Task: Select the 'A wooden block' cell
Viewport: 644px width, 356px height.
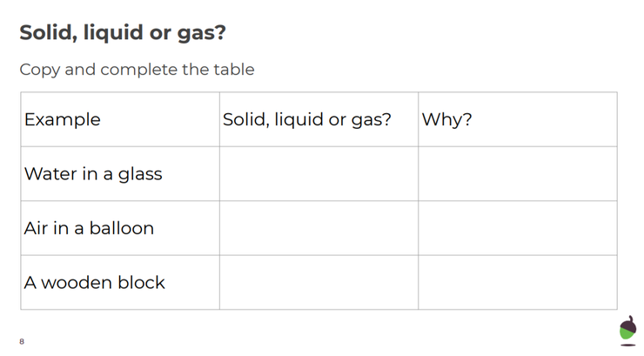Action: click(x=94, y=282)
